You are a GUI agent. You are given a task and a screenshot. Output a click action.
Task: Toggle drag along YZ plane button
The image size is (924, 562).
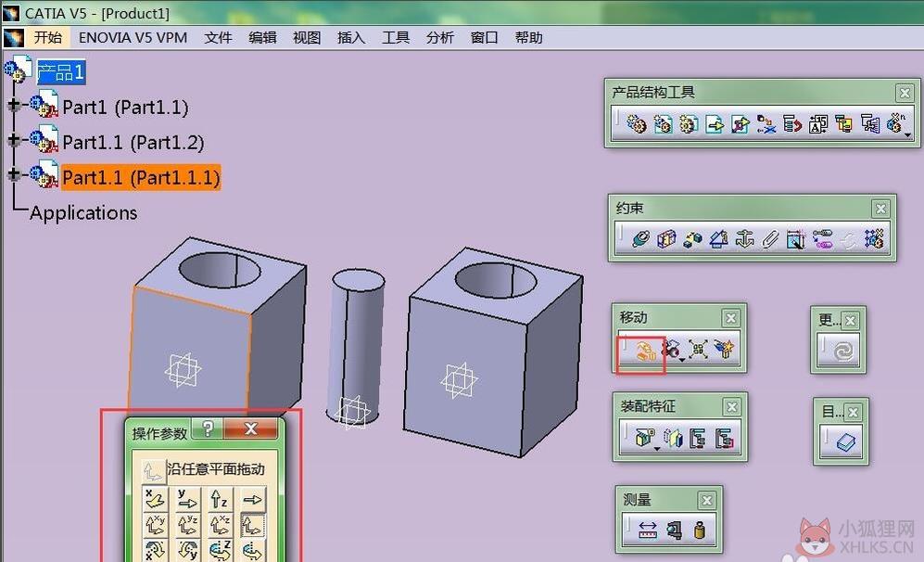tap(188, 525)
